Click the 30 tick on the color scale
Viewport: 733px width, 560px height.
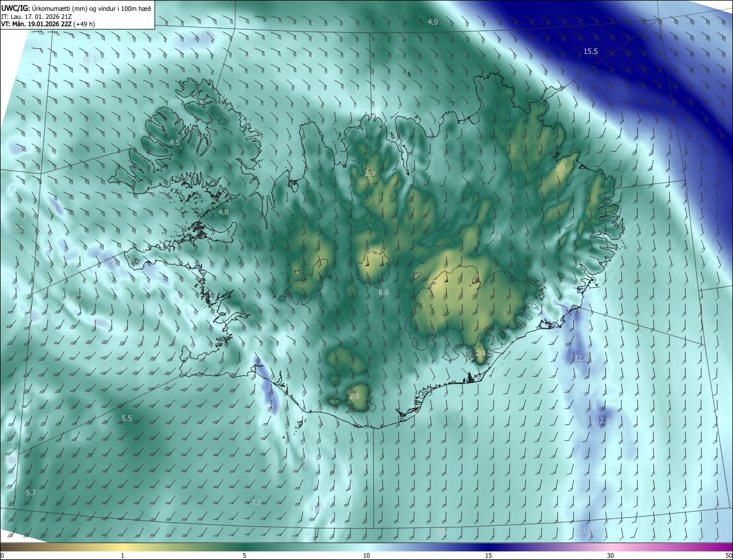[x=610, y=555]
